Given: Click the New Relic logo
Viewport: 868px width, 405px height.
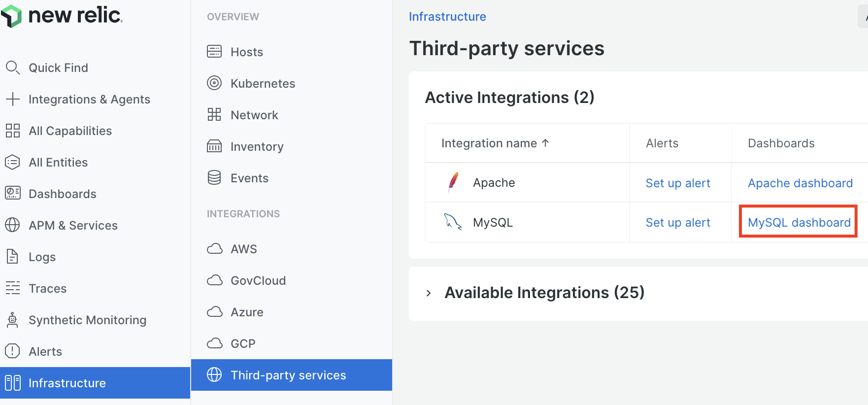Looking at the screenshot, I should tap(62, 16).
